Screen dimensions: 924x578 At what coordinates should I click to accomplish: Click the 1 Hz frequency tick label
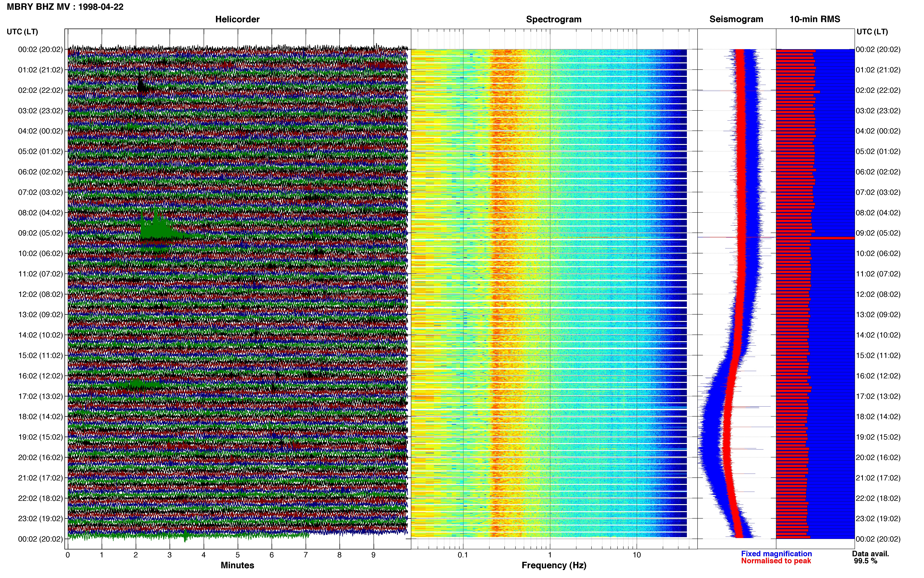coord(550,555)
